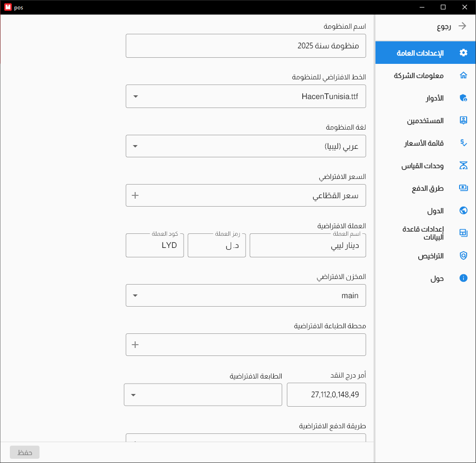Screen dimensions: 476x463
Task: Open the الإعدادات العامة settings gear icon
Action: pyautogui.click(x=463, y=52)
